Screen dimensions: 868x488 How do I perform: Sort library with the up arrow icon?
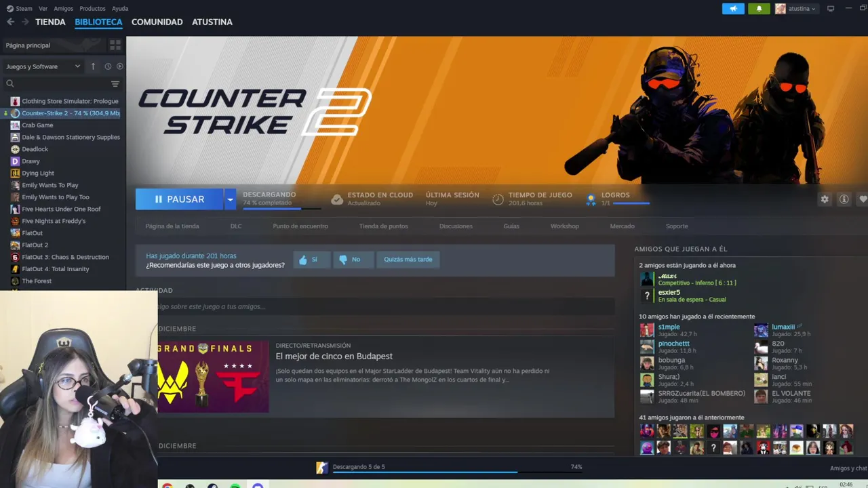tap(93, 66)
